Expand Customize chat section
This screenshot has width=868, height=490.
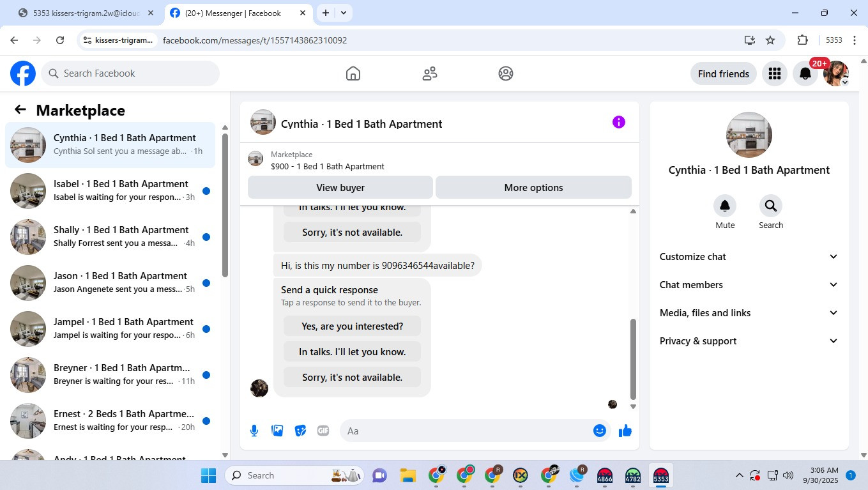tap(749, 257)
